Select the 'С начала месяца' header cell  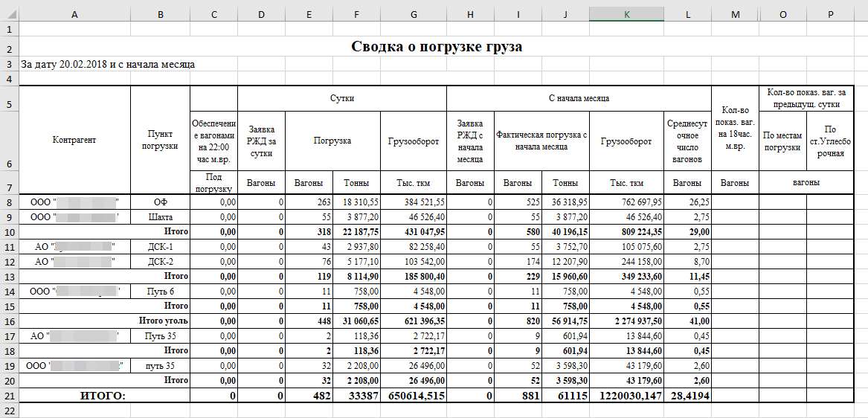click(579, 98)
